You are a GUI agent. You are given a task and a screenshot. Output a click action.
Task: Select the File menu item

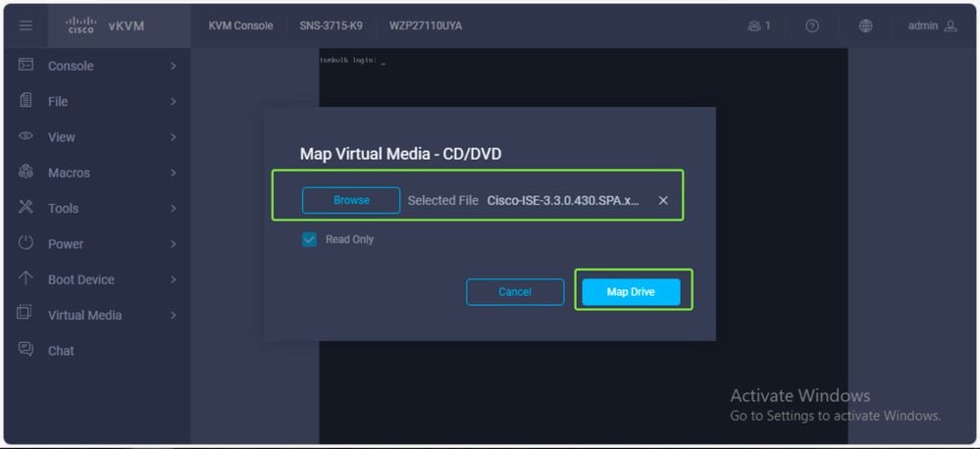coord(97,102)
